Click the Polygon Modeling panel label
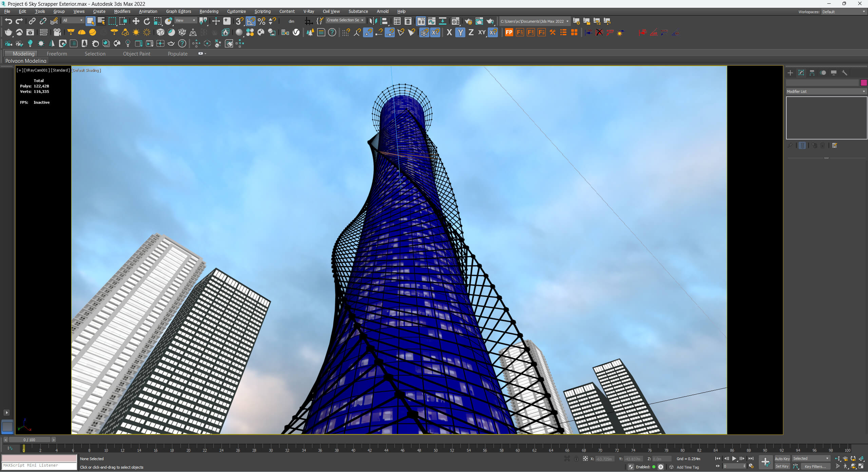Viewport: 868px width, 472px height. point(26,61)
